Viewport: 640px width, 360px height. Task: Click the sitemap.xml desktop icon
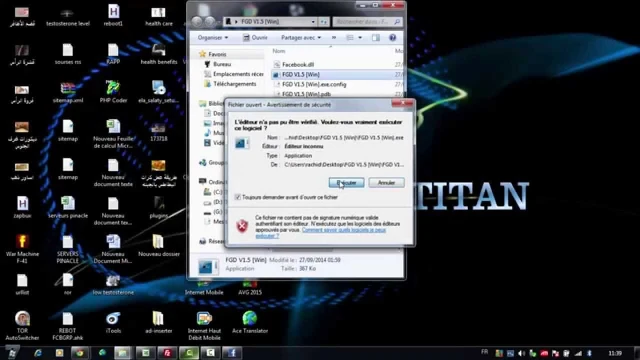point(68,93)
